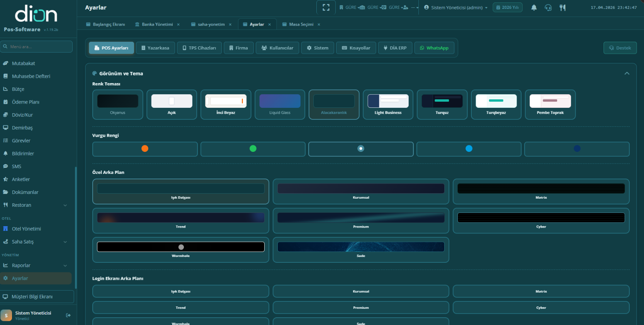
Task: Toggle fullscreen mode icon in header
Action: click(326, 7)
